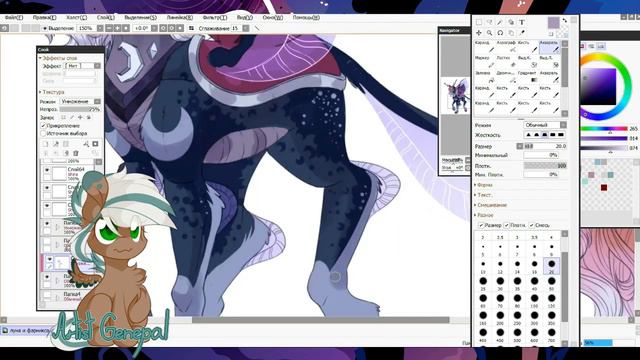Open the zoom 150% dropdown arrow
This screenshot has height=360, width=640.
point(100,28)
